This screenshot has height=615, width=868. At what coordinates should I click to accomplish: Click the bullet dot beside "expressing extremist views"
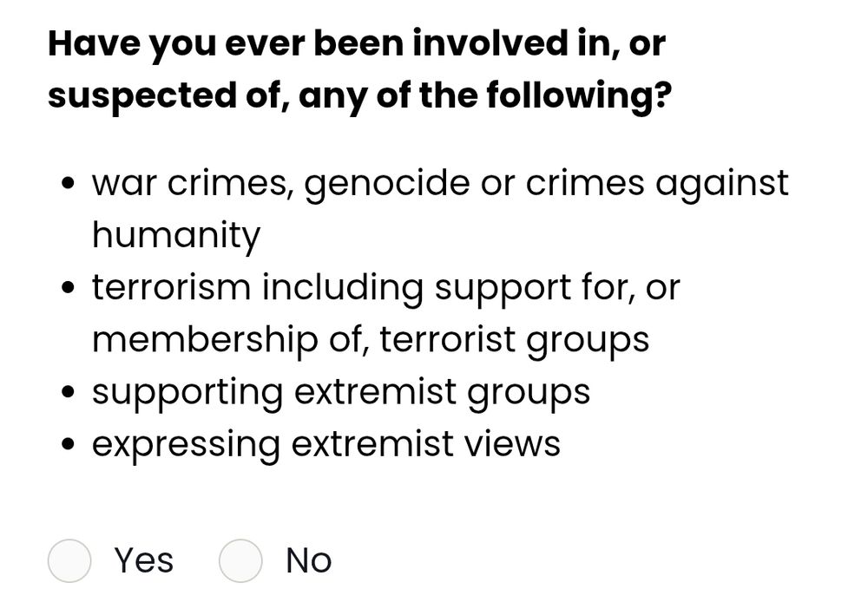tap(68, 445)
